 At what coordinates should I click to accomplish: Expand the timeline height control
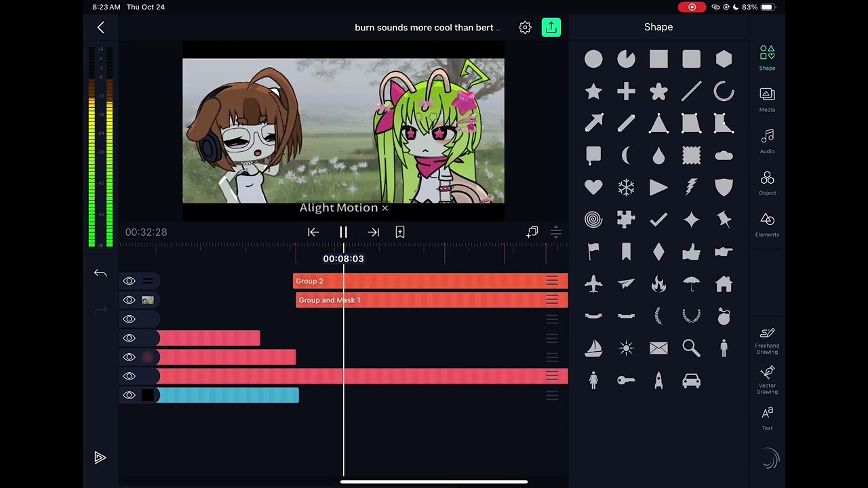tap(555, 232)
